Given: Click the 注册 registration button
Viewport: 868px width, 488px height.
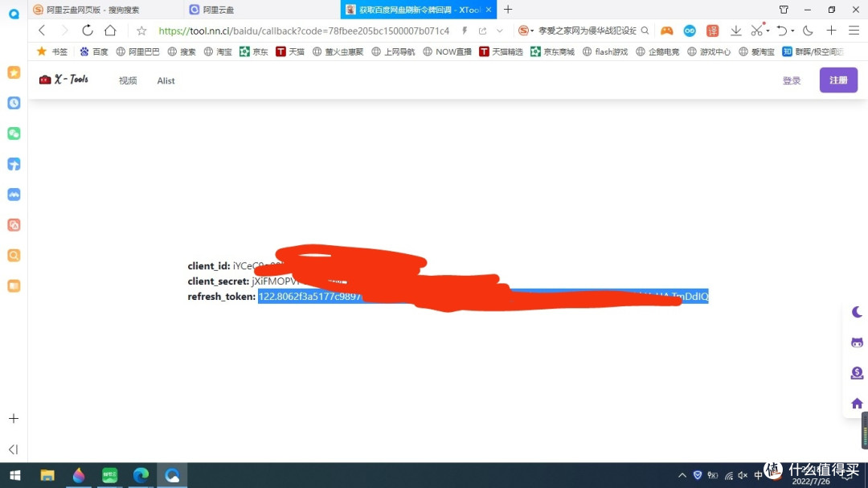Looking at the screenshot, I should (x=838, y=80).
